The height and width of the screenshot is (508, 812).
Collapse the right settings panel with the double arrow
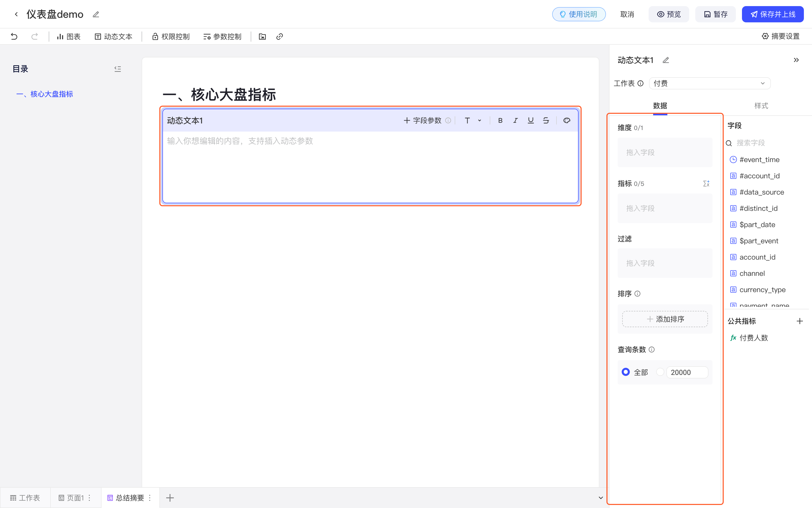click(796, 60)
